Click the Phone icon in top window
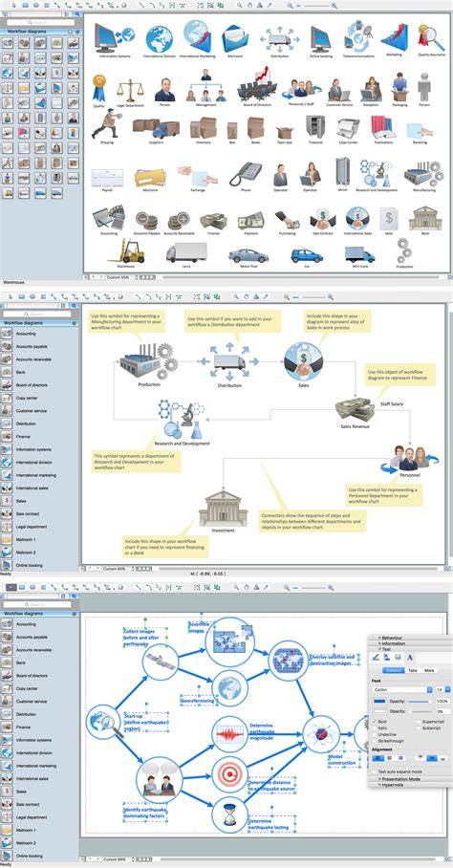The width and height of the screenshot is (453, 868). coord(245,174)
